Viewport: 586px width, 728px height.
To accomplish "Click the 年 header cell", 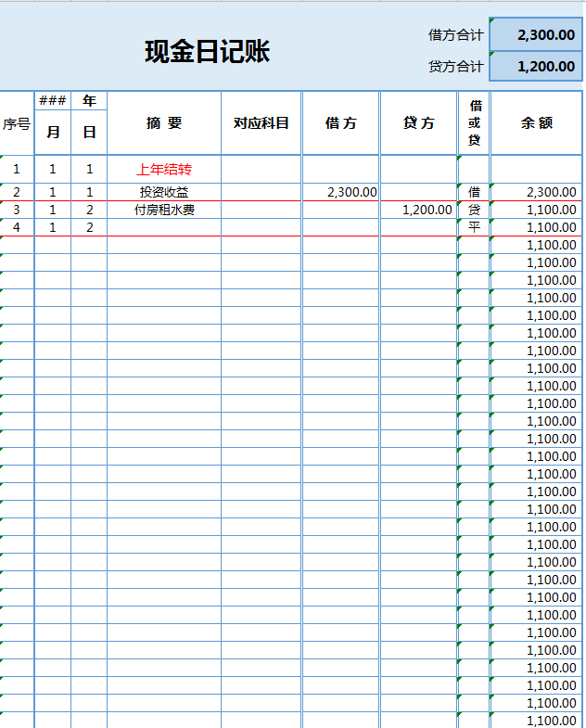I will (89, 100).
